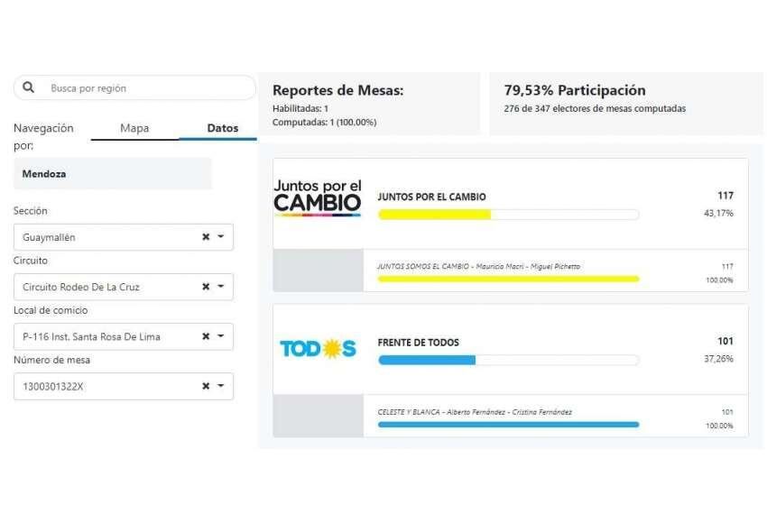Image resolution: width=767 pixels, height=532 pixels.
Task: Expand the Circuito dropdown list
Action: pyautogui.click(x=219, y=287)
